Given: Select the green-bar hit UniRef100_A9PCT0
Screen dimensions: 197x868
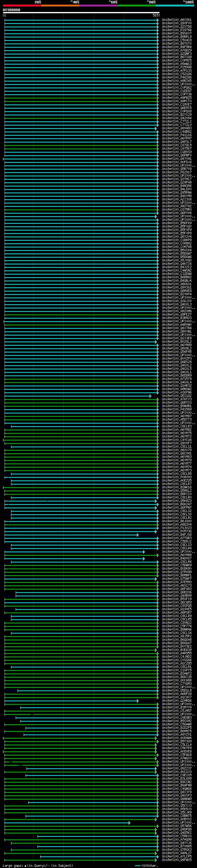Looking at the screenshot, I should 176,101.
